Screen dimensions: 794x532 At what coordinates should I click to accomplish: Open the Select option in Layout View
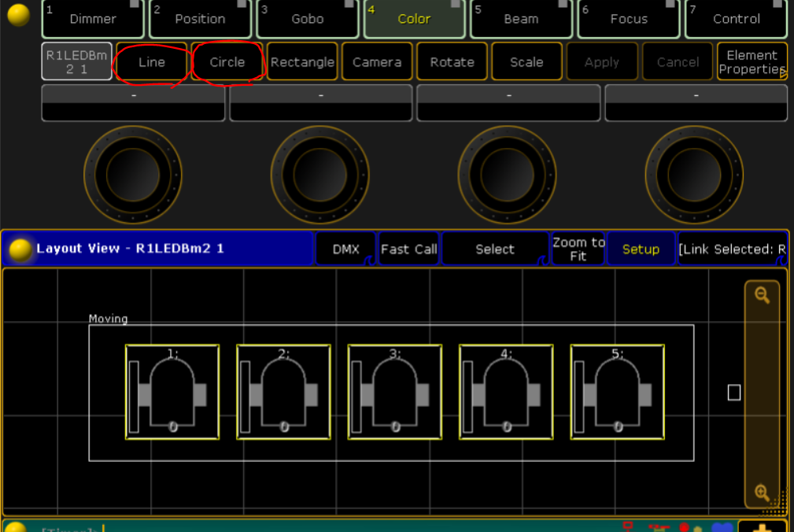point(495,249)
